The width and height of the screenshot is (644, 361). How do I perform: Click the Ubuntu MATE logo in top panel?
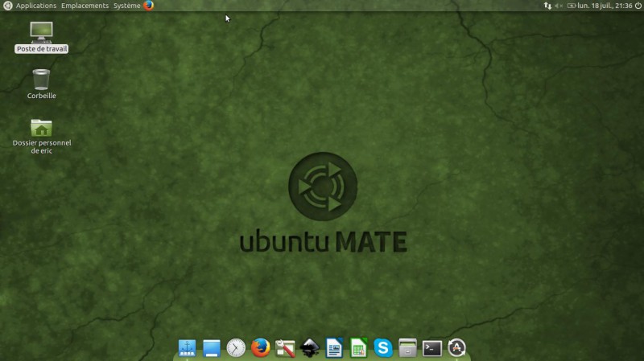(7, 6)
